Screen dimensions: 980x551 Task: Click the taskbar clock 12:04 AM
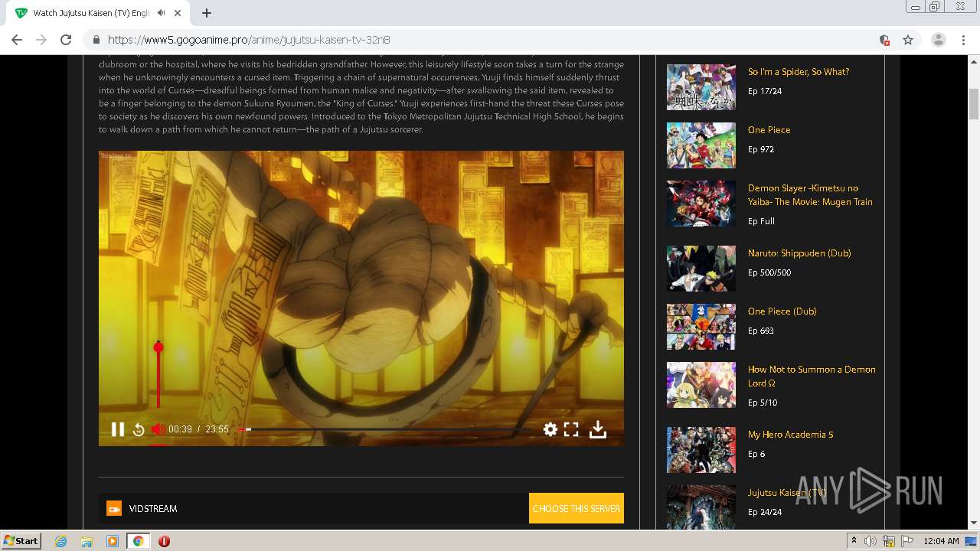[941, 541]
